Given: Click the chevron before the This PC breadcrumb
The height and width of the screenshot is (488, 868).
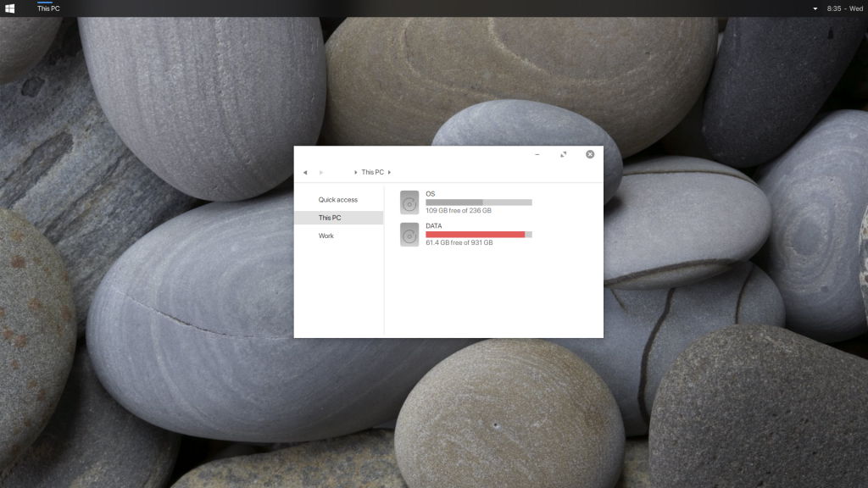Looking at the screenshot, I should point(355,172).
